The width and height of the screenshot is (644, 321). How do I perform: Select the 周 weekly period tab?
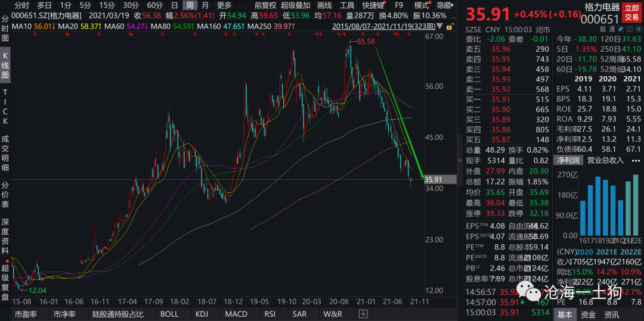(190, 5)
